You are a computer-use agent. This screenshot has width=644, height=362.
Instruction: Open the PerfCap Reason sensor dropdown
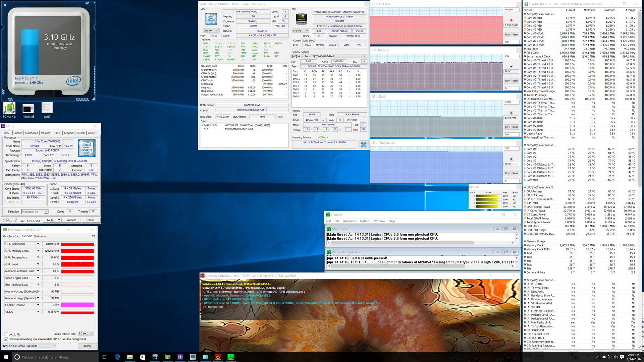pyautogui.click(x=38, y=305)
